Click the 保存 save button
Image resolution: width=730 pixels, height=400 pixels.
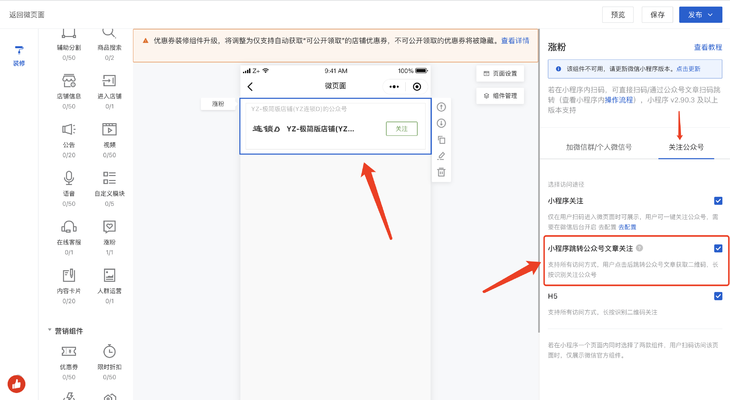coord(657,15)
